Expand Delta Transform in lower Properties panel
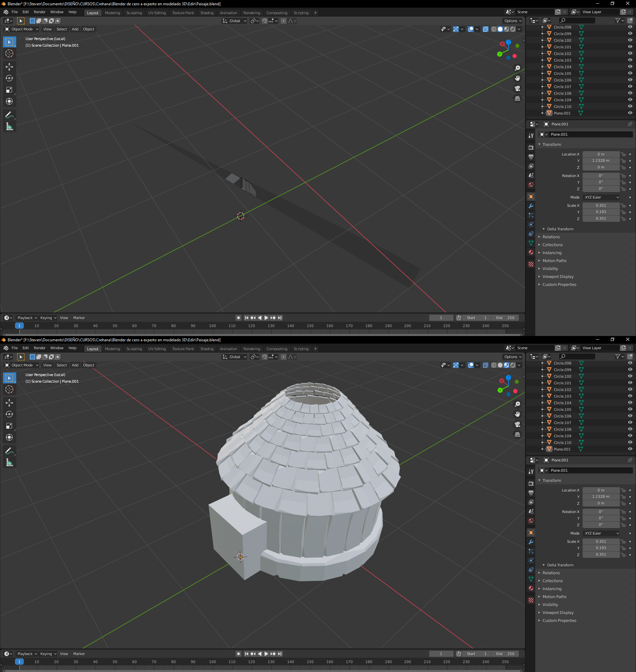 point(560,565)
